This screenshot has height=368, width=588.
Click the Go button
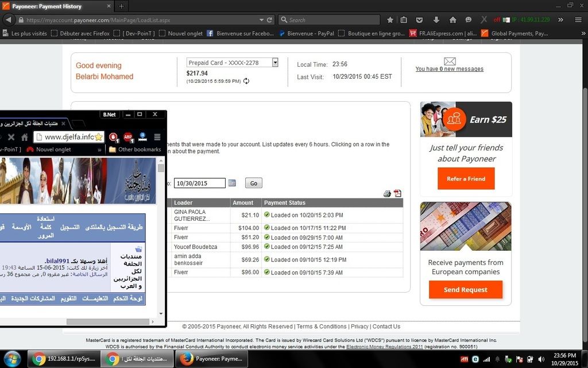pyautogui.click(x=253, y=183)
